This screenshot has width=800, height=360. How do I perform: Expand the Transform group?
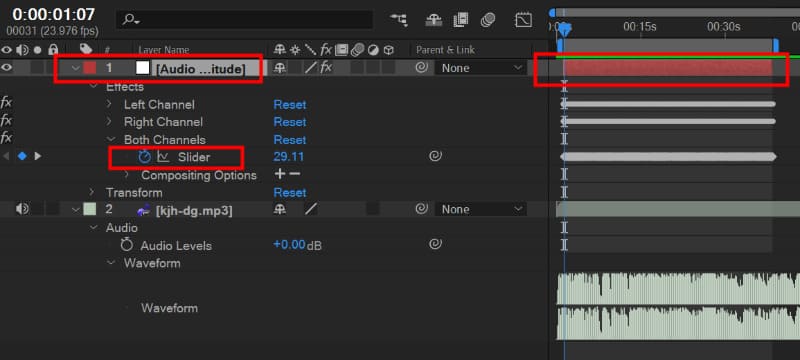[x=92, y=192]
